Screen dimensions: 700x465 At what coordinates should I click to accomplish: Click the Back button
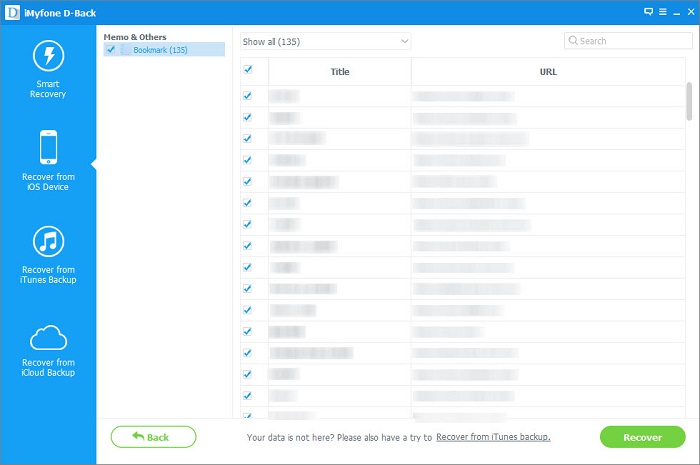pyautogui.click(x=153, y=437)
